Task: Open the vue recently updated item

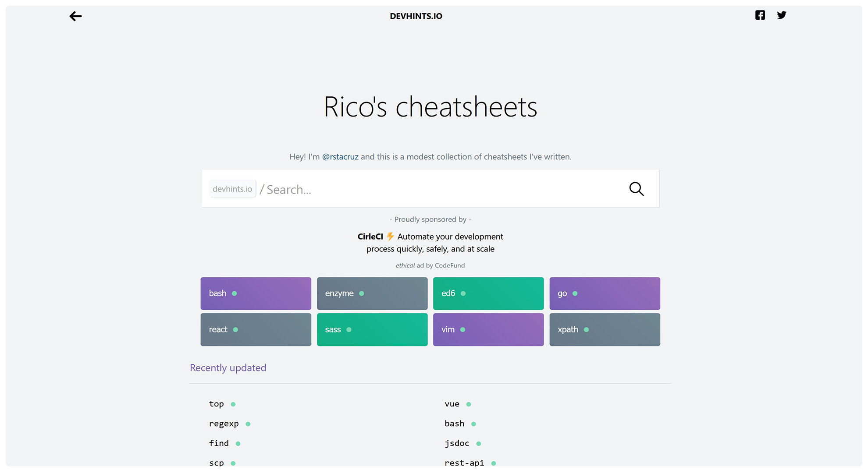Action: tap(452, 404)
